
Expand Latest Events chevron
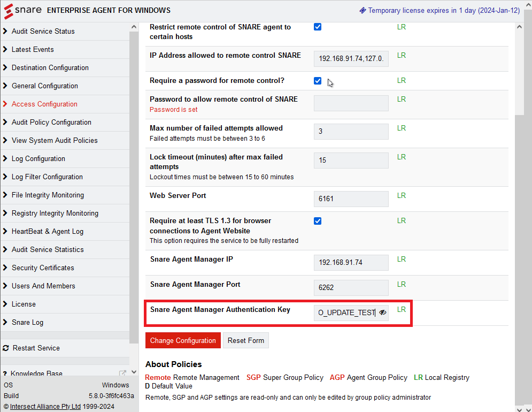(5, 49)
